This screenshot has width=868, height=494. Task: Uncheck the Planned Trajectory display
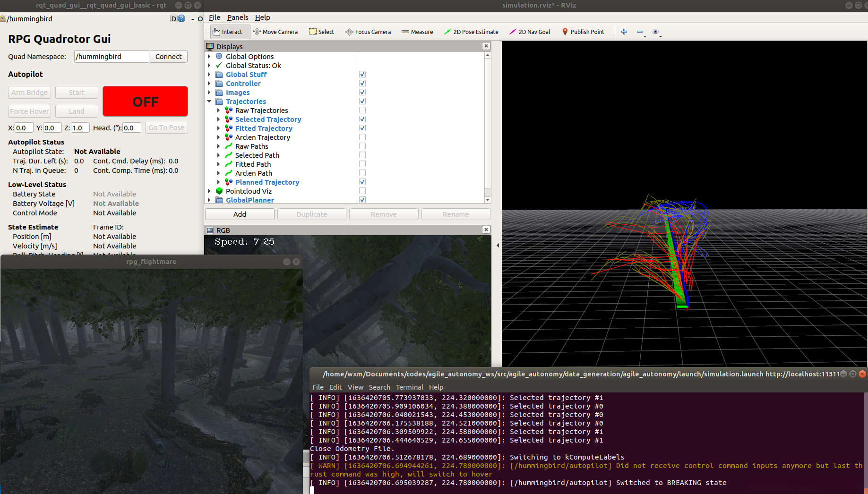[x=362, y=182]
